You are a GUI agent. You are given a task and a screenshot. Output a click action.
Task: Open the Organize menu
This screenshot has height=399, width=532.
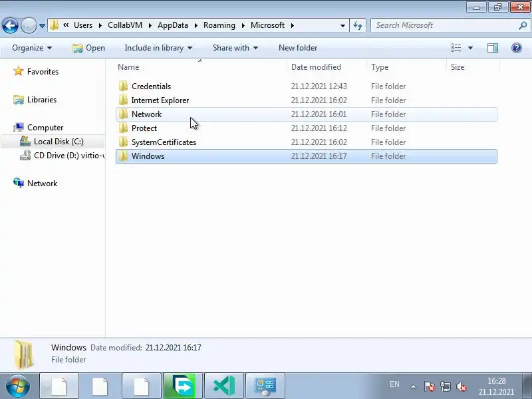(x=32, y=48)
